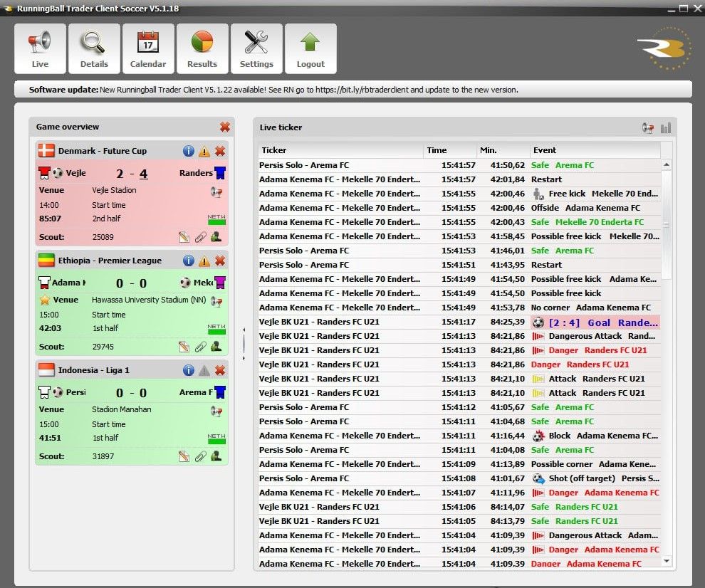The width and height of the screenshot is (705, 588).
Task: Click the NETW indicator in the Indonesia game
Action: pos(216,439)
